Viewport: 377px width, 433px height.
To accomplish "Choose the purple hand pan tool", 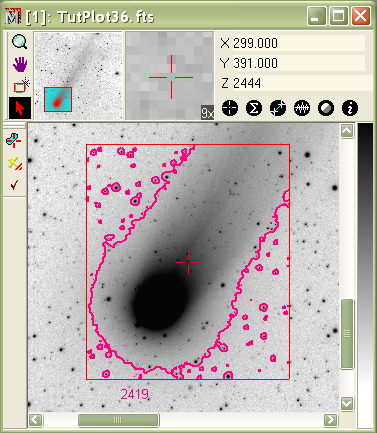I will pyautogui.click(x=20, y=64).
